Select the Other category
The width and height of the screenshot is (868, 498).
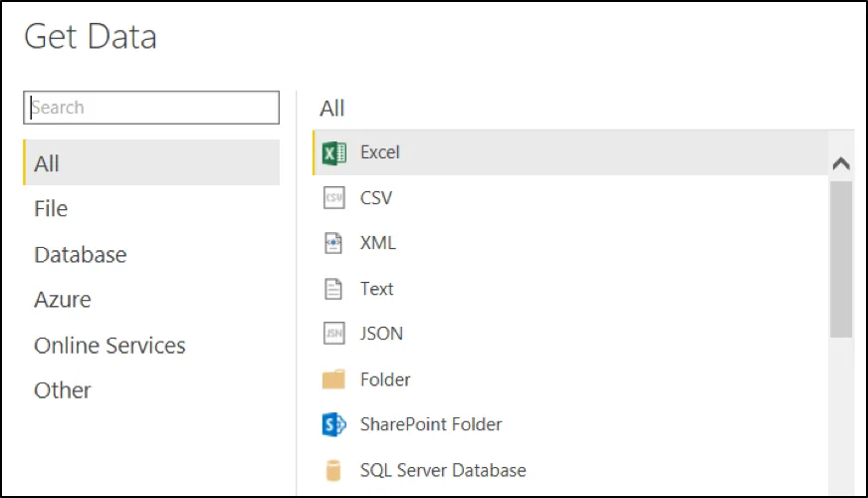(63, 390)
